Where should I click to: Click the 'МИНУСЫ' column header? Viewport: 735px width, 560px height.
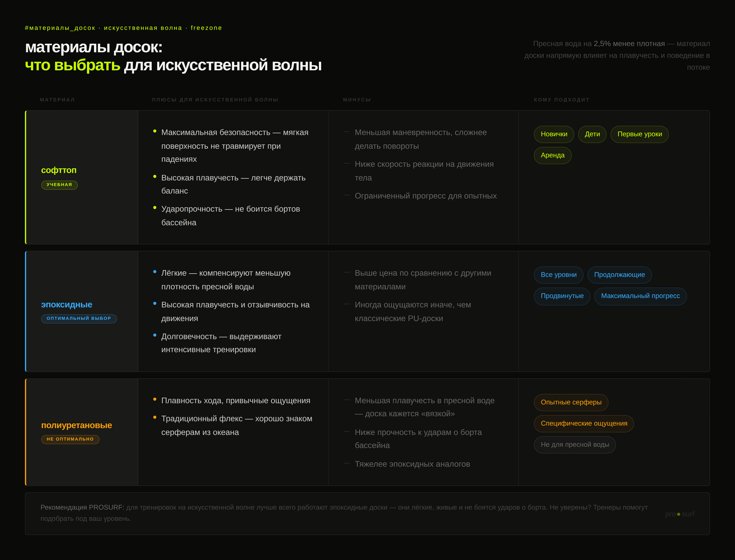click(357, 100)
